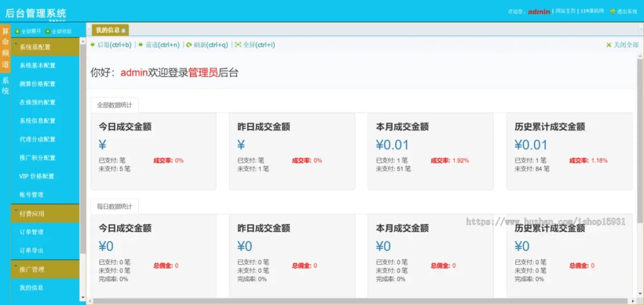Click the 全屏 fullscreen icon
The width and height of the screenshot is (644, 305).
pos(238,45)
